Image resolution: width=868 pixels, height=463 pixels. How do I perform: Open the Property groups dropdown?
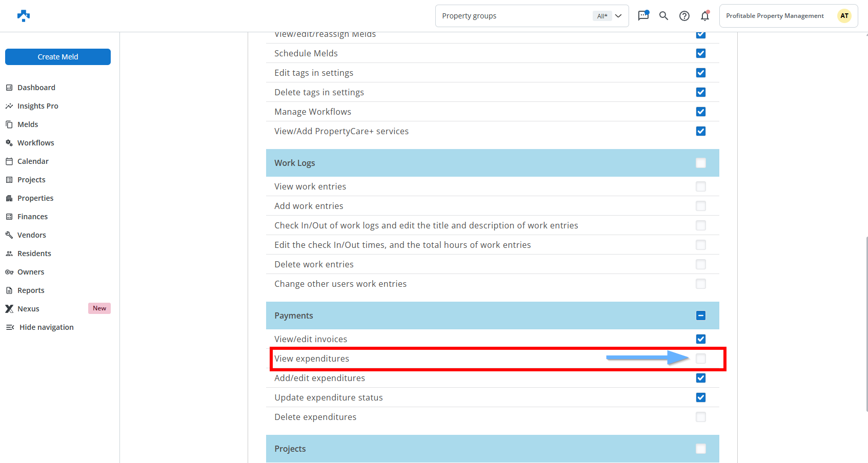coord(532,16)
